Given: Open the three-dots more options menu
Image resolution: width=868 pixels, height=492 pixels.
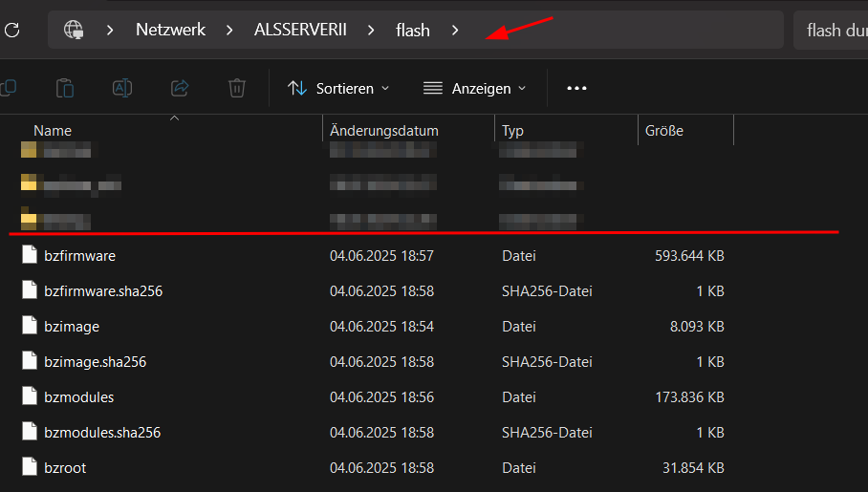Looking at the screenshot, I should coord(576,88).
